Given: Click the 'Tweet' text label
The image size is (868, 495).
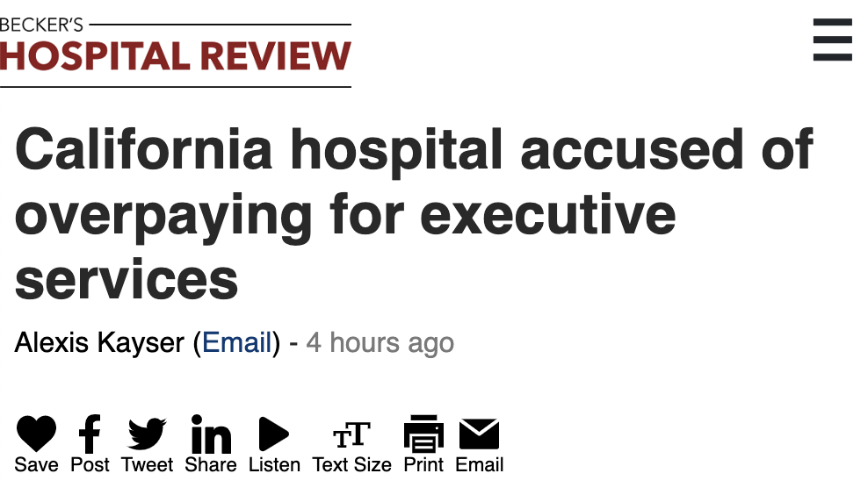Looking at the screenshot, I should (x=147, y=464).
